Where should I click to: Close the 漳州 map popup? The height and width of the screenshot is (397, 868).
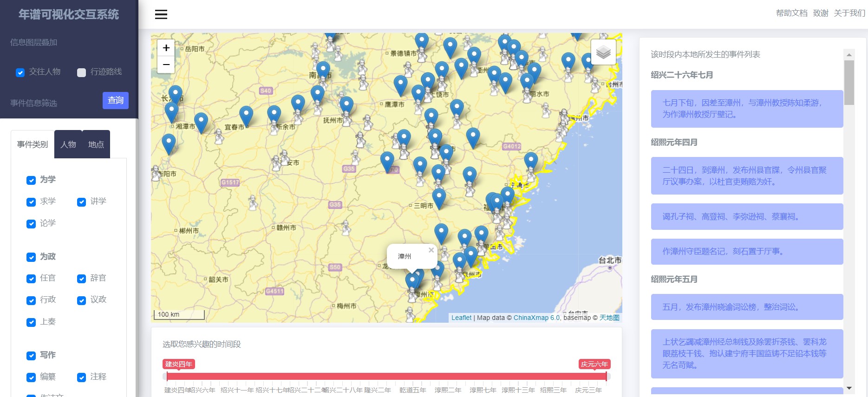coord(431,250)
